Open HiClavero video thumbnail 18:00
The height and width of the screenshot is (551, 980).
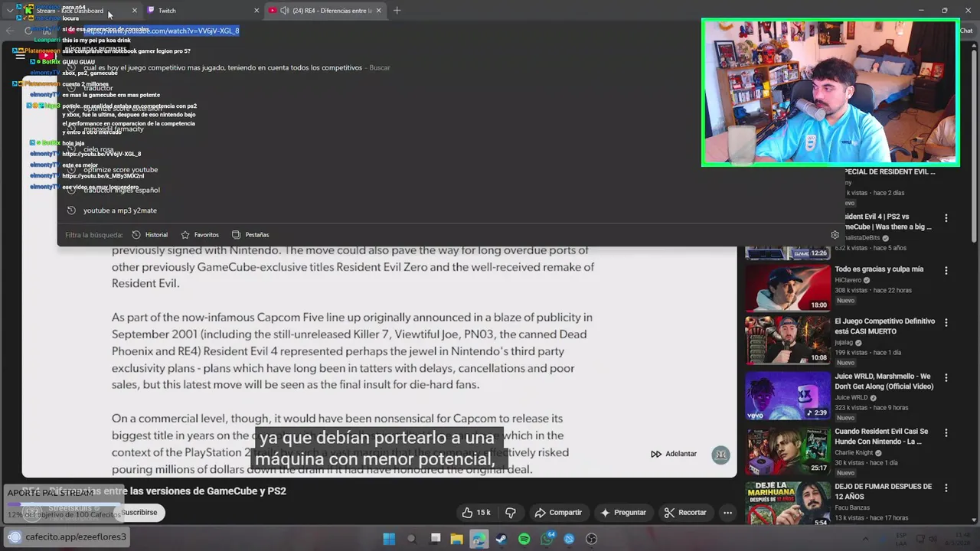tap(788, 288)
